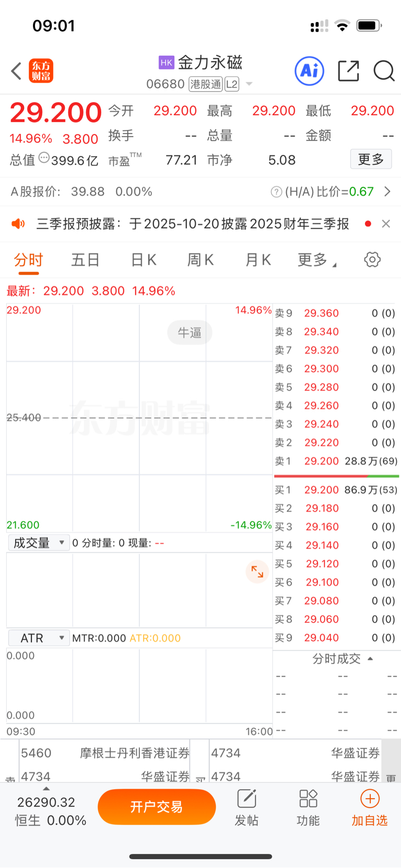
Task: Tap broker 5460 摩根士丹利香港证券
Action: pyautogui.click(x=105, y=753)
